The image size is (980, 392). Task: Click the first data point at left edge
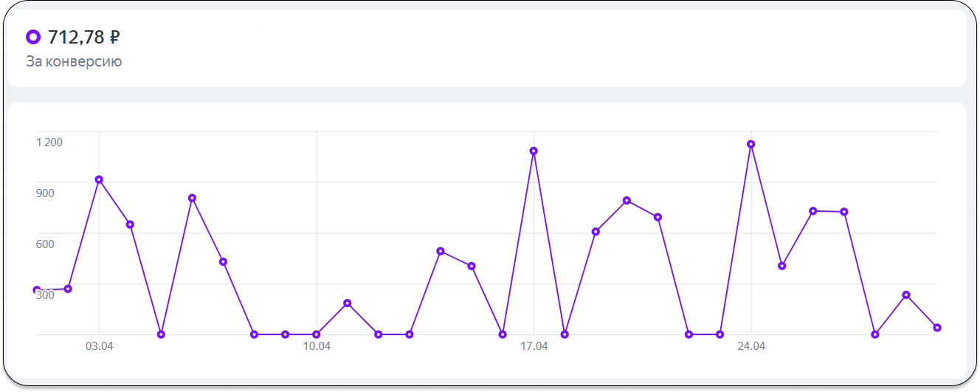[37, 290]
